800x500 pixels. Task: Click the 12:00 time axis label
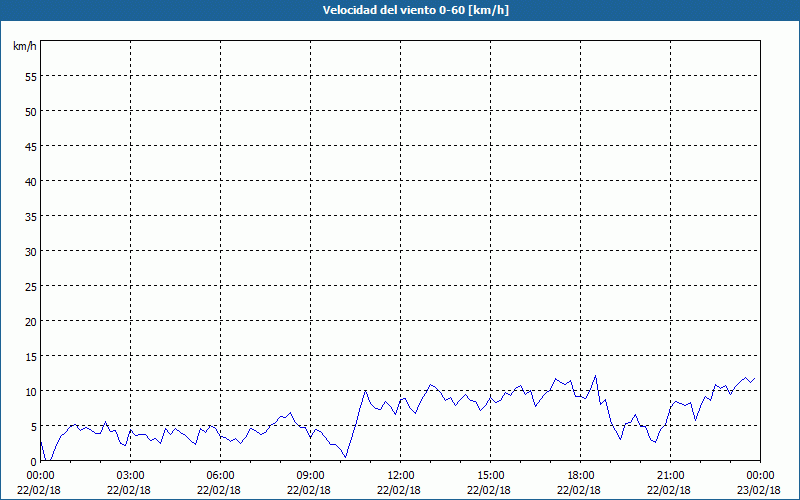click(x=401, y=476)
